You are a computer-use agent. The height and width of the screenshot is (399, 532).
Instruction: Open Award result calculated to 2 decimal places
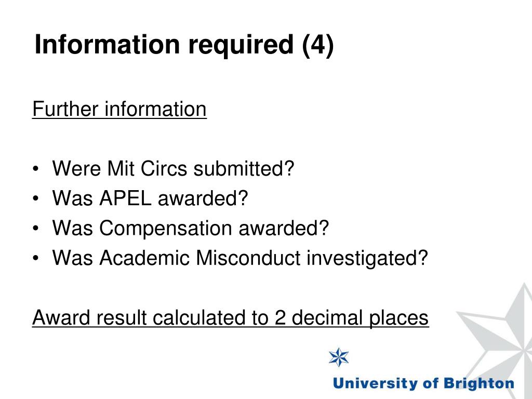[231, 318]
